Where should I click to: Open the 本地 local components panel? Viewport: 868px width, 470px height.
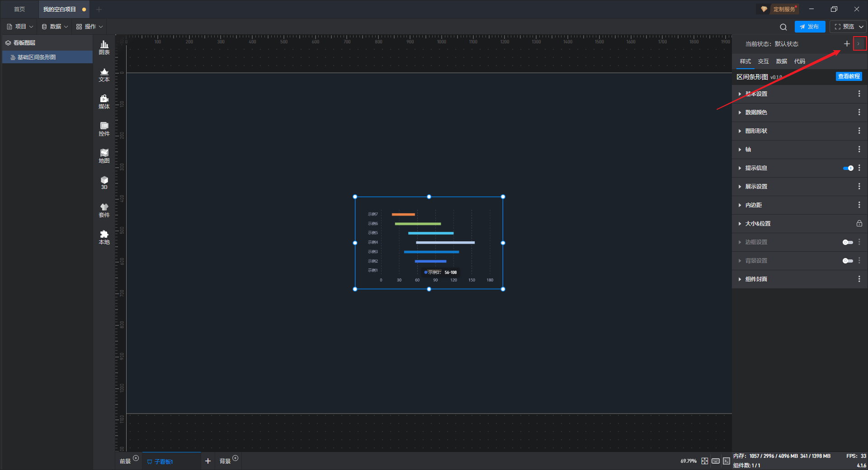pyautogui.click(x=104, y=237)
